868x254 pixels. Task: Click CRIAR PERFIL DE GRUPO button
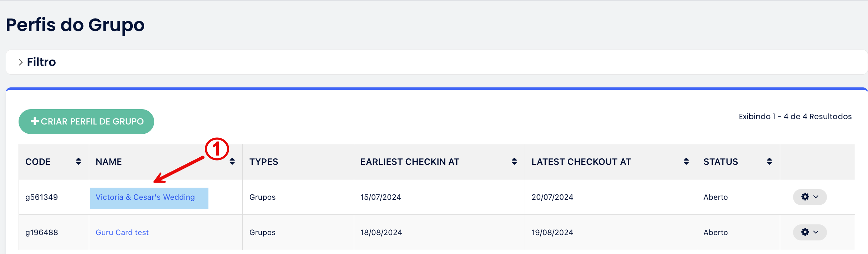click(92, 122)
